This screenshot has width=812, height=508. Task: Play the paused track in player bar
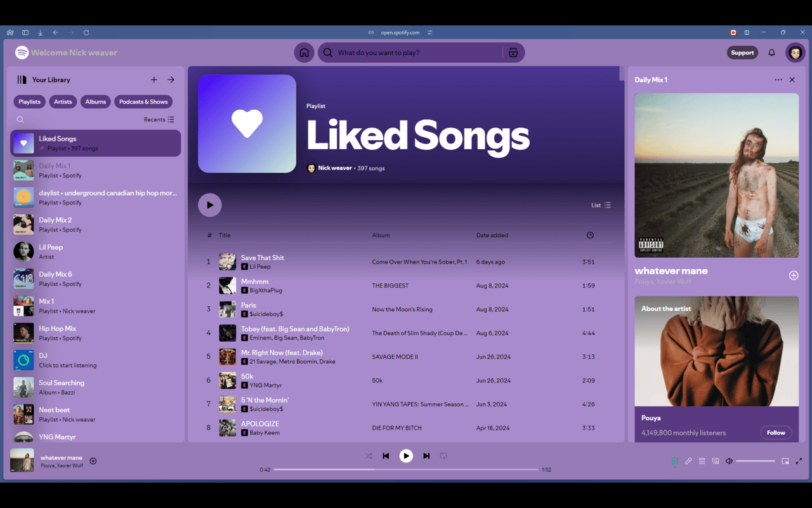click(406, 456)
